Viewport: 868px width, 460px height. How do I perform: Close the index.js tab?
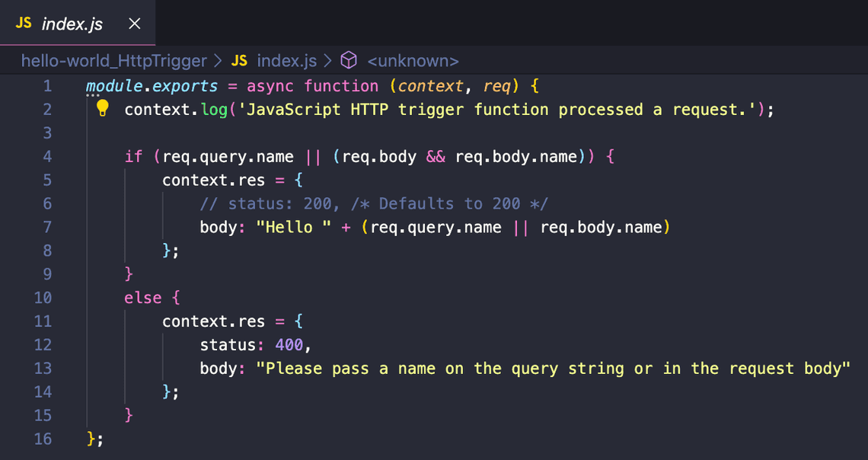pyautogui.click(x=134, y=23)
